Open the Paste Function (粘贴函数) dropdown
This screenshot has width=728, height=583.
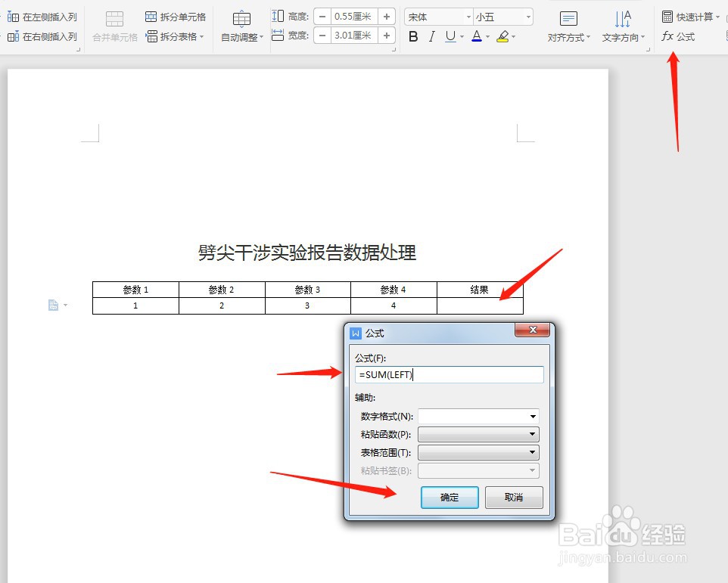coord(478,435)
